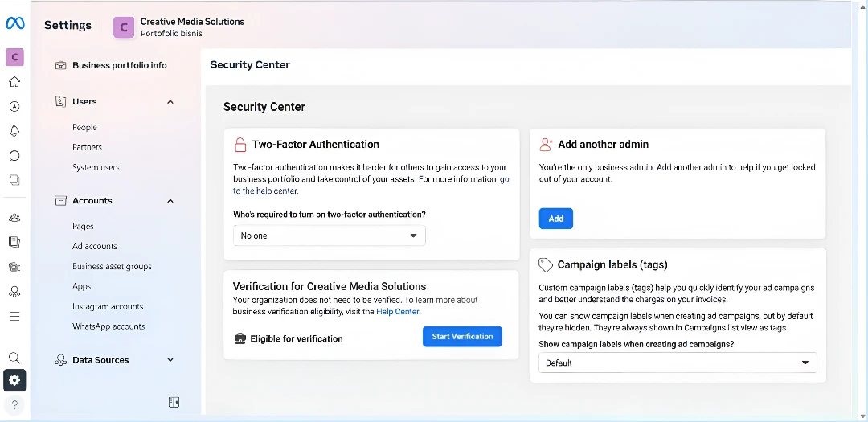Open the pages book icon in left rail

tap(14, 242)
